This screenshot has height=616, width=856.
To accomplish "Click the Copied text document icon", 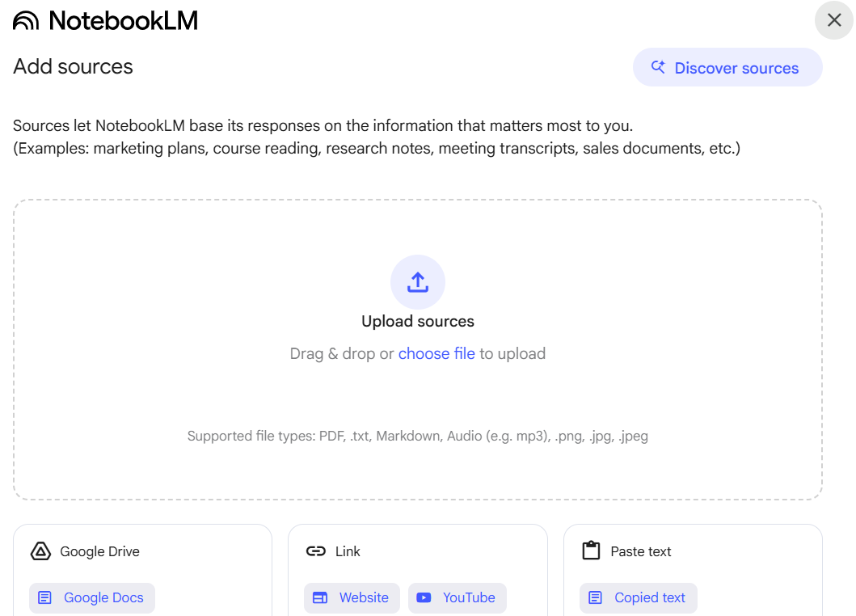I will (595, 597).
